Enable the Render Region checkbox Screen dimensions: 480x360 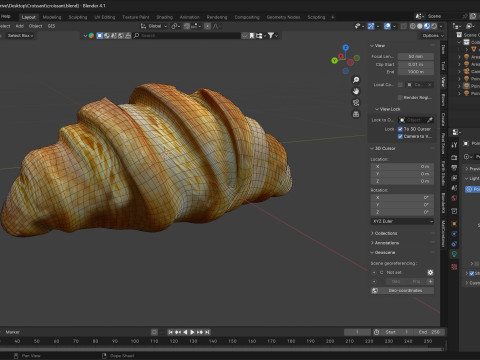point(400,97)
